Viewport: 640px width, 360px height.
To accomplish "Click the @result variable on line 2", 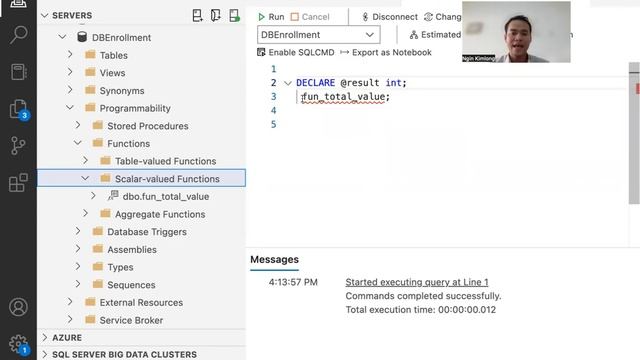I will pos(360,83).
